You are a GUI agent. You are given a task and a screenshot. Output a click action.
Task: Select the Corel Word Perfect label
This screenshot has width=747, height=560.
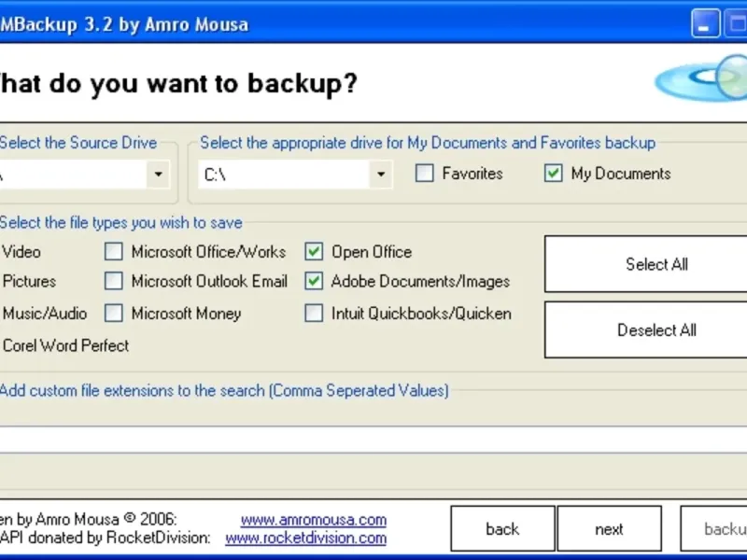point(65,345)
